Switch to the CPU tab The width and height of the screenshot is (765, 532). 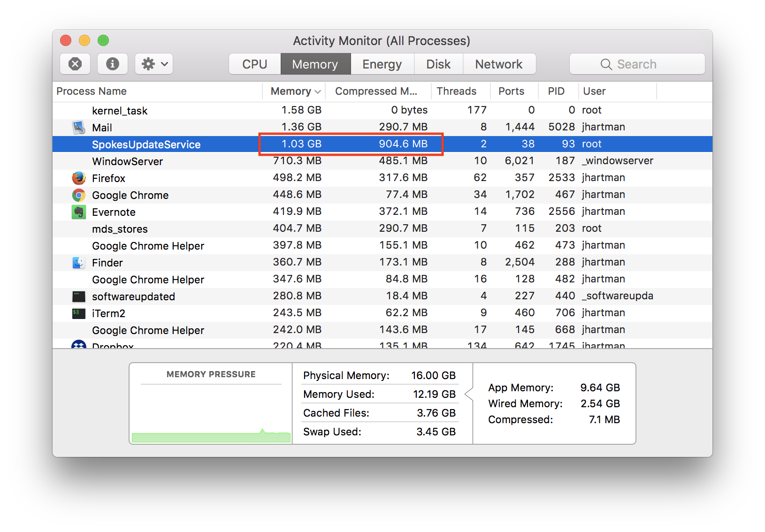pyautogui.click(x=254, y=64)
